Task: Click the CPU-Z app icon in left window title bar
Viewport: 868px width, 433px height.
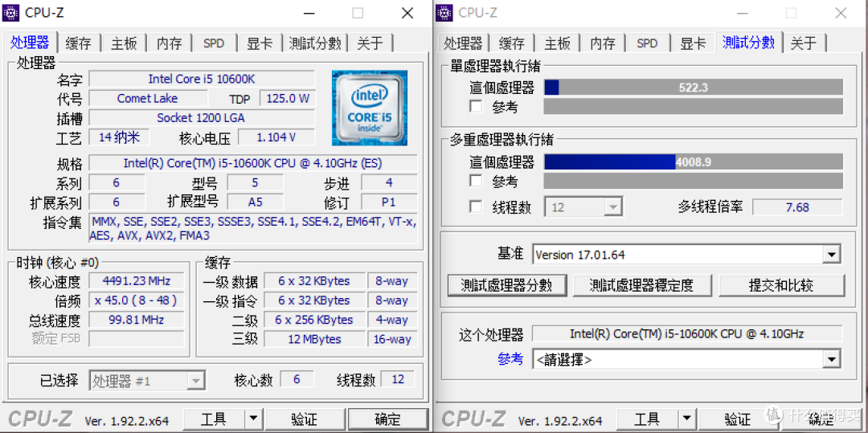Action: 11,12
